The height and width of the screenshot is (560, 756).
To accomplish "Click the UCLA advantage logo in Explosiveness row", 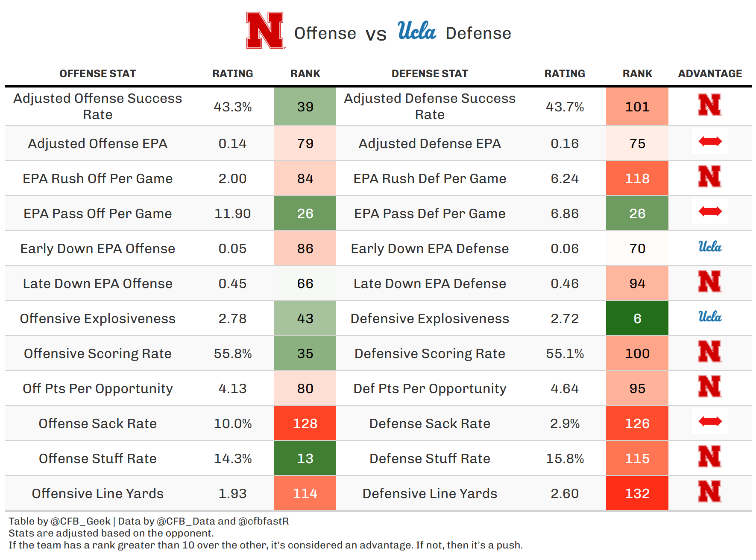I will [x=710, y=317].
